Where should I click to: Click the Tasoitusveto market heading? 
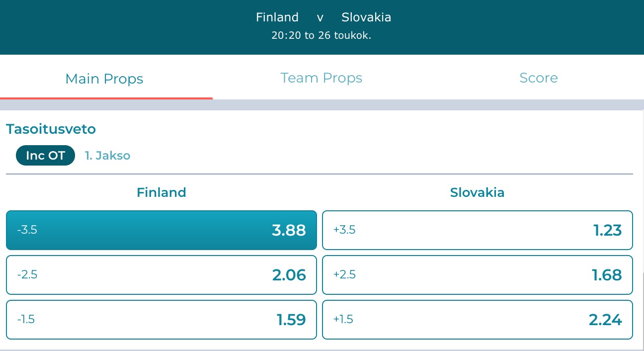pos(51,129)
